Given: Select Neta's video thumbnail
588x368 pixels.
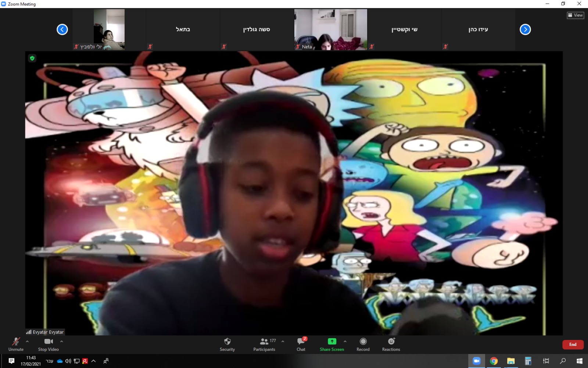Looking at the screenshot, I should click(330, 29).
